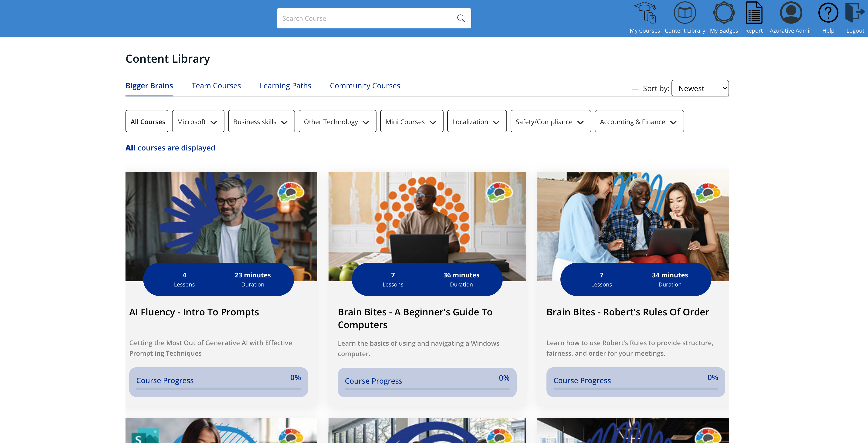The image size is (868, 443).
Task: Click '23 minutes' duration on AI Fluency card
Action: click(253, 275)
